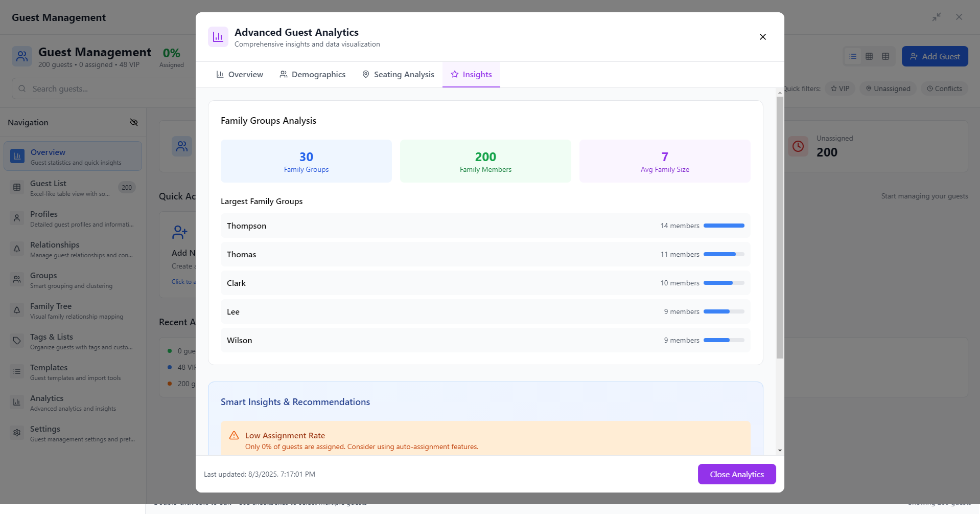The image size is (980, 514).
Task: Open Templates using its sidebar icon
Action: point(17,371)
